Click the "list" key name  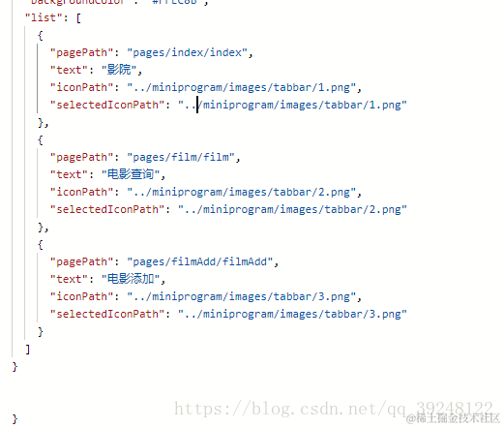(44, 17)
